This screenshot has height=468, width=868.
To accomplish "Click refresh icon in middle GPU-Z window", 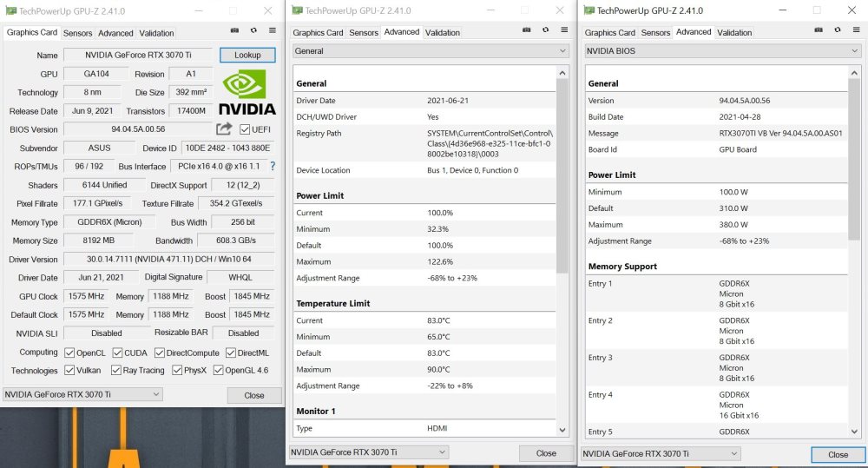I will [x=545, y=30].
